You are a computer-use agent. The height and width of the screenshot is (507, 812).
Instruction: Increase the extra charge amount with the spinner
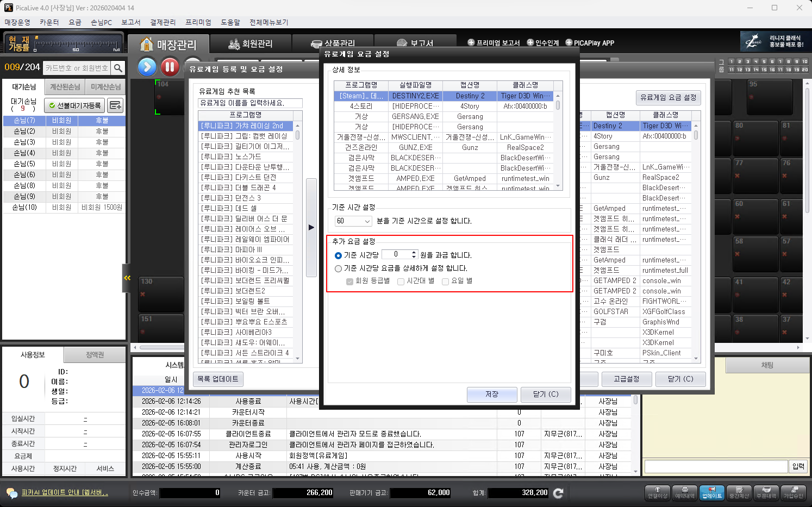pos(414,252)
